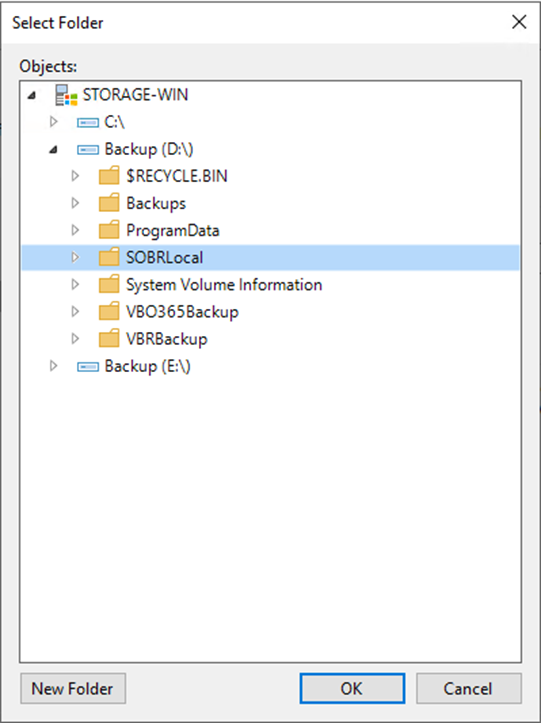541x723 pixels.
Task: Expand the SOBRLocal folder arrow
Action: (x=75, y=257)
